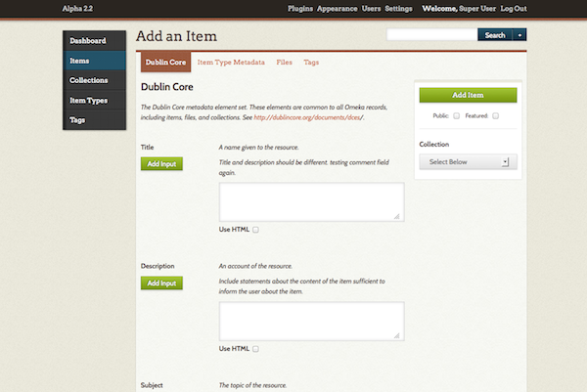587x392 pixels.
Task: Click the 'The topic of the resource.' text
Action: coord(252,385)
